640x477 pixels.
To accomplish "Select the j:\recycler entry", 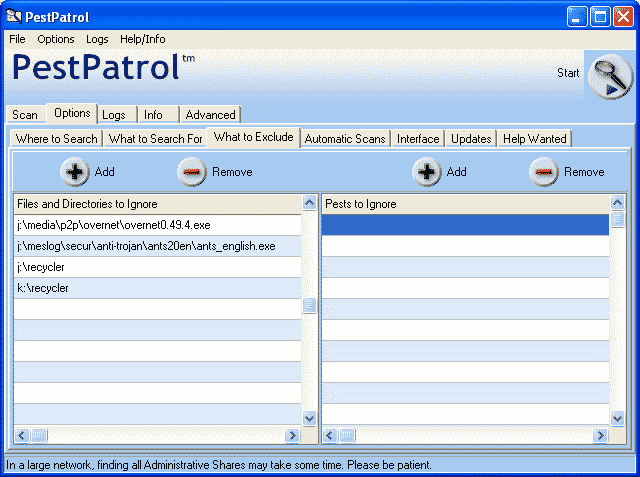I will coord(158,267).
